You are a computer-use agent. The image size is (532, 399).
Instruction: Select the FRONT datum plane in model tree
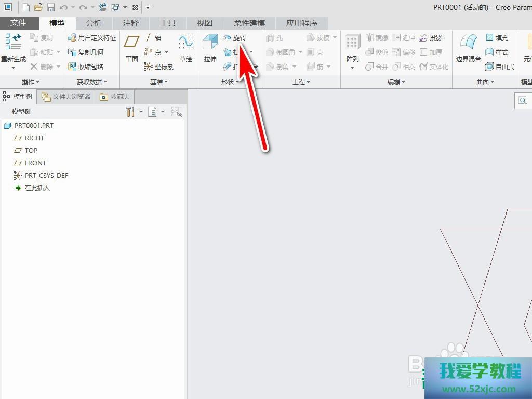point(35,163)
